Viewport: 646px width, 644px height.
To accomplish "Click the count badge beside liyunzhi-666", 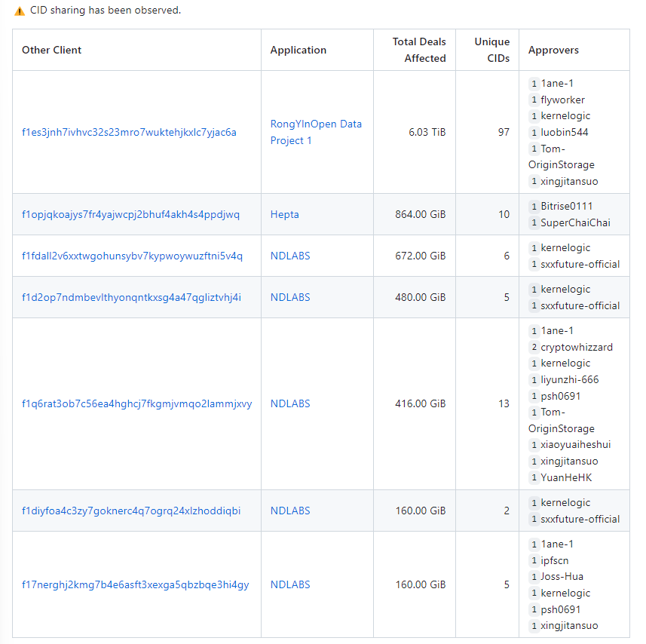I will point(534,379).
